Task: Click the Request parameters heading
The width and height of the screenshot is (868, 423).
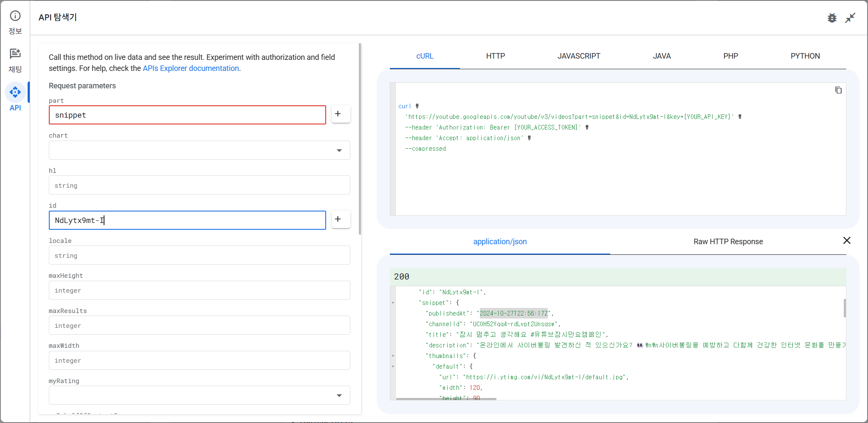Action: click(x=82, y=86)
